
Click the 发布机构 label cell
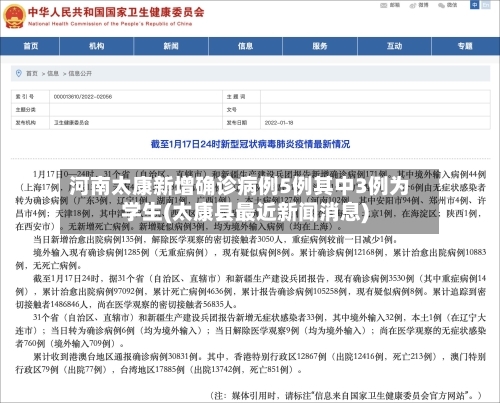[30, 123]
